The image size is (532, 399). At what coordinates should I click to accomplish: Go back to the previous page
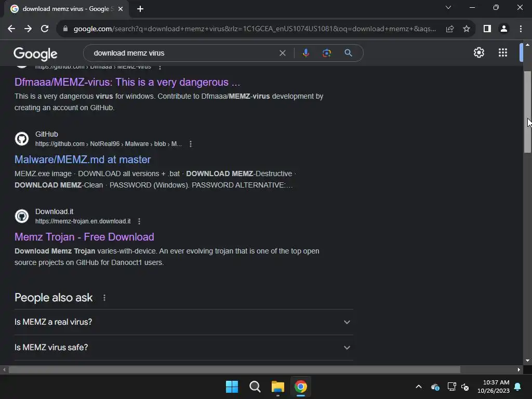point(11,29)
